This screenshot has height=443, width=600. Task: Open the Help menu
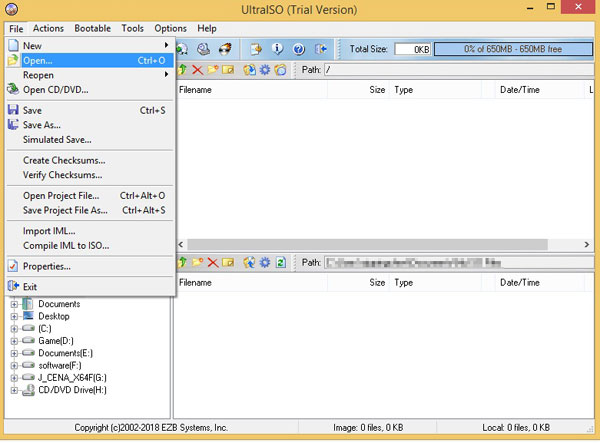point(207,28)
